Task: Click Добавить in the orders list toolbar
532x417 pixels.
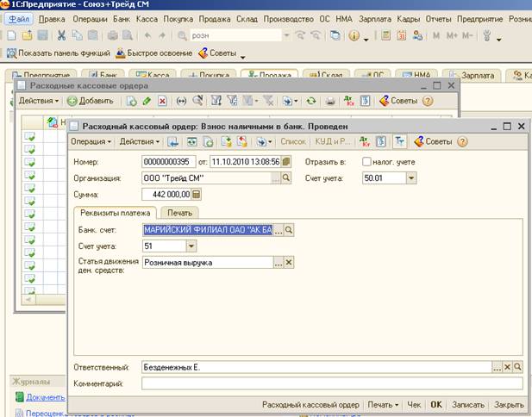Action: (90, 102)
